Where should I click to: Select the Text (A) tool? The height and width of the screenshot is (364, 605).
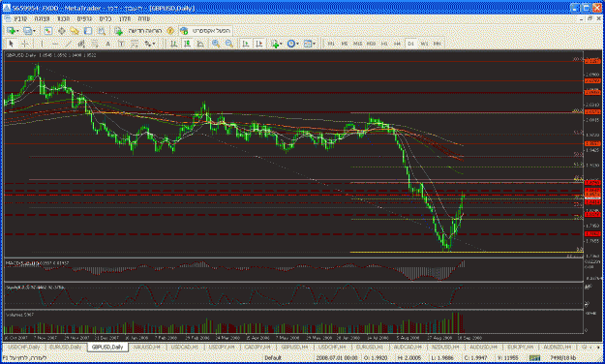click(107, 44)
